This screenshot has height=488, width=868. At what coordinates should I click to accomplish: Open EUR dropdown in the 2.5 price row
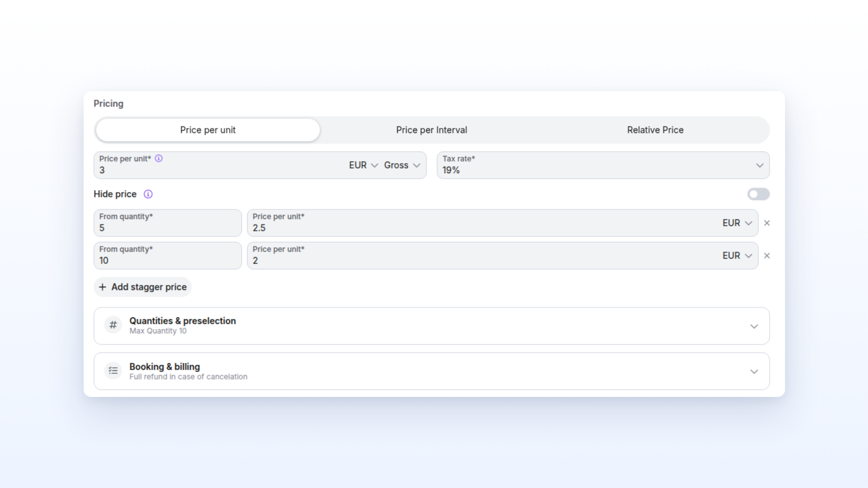(x=737, y=223)
